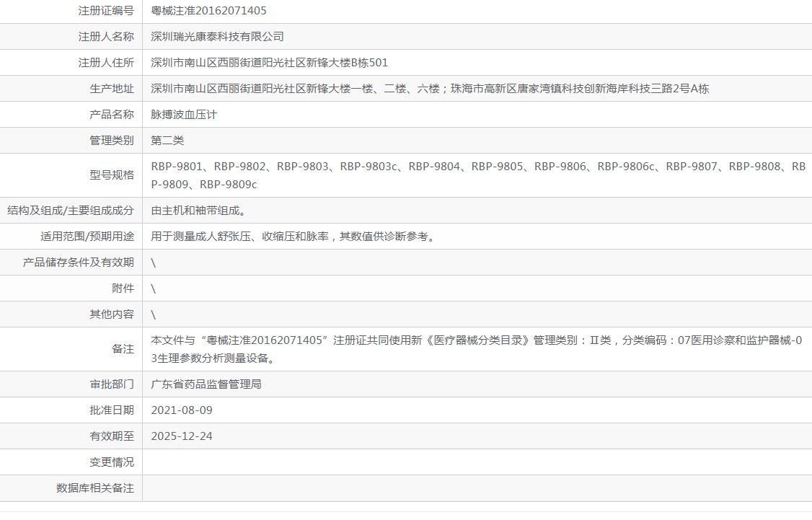Select the 型号规格 label
812x520 pixels.
pos(111,175)
